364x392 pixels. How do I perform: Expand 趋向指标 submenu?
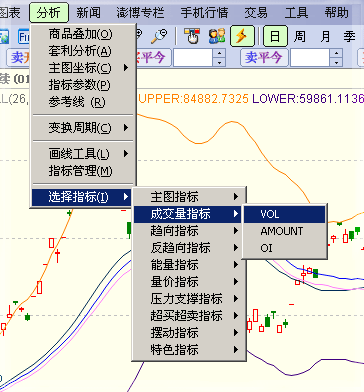click(x=189, y=231)
